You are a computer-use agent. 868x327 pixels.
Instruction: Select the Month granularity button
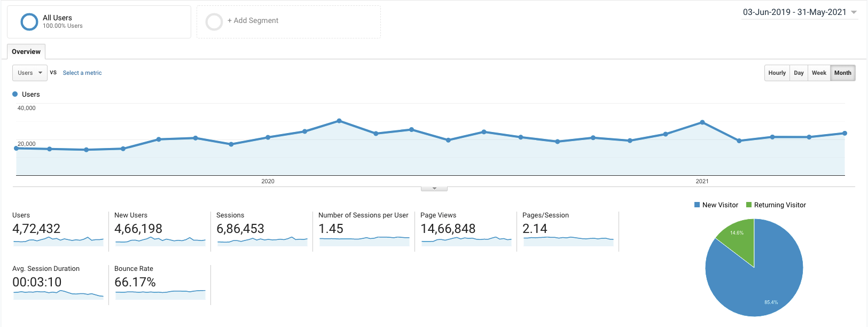click(x=843, y=73)
